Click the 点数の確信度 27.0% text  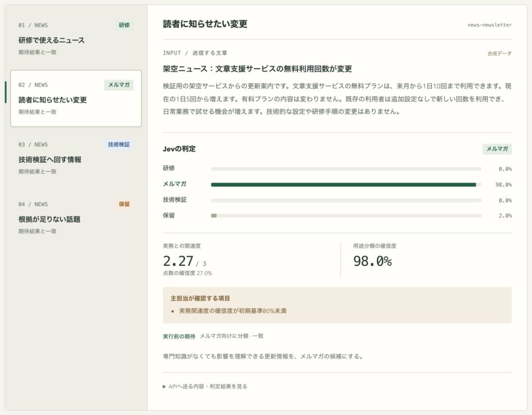(187, 273)
